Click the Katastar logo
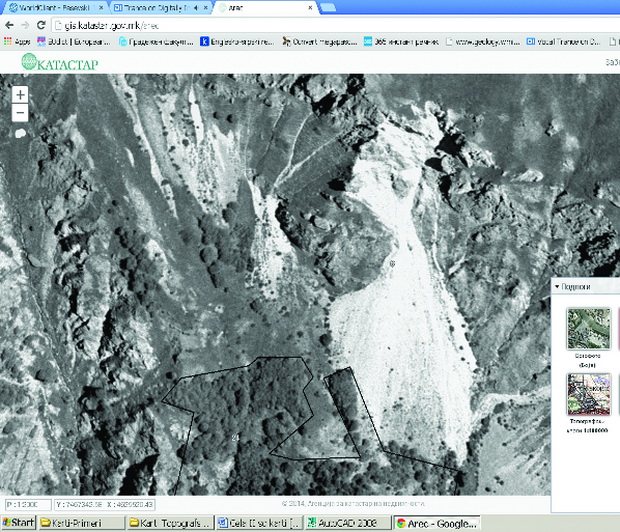Screen dimensions: 620x532 pos(60,62)
